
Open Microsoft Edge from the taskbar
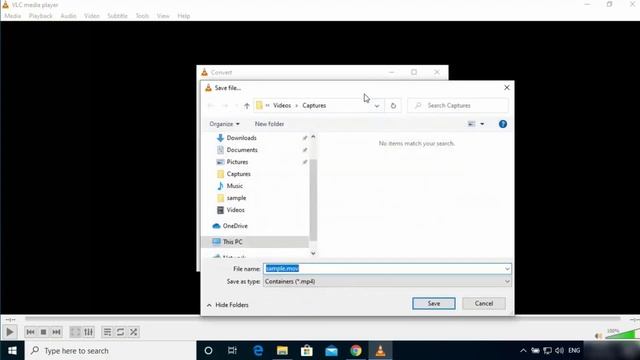(258, 351)
